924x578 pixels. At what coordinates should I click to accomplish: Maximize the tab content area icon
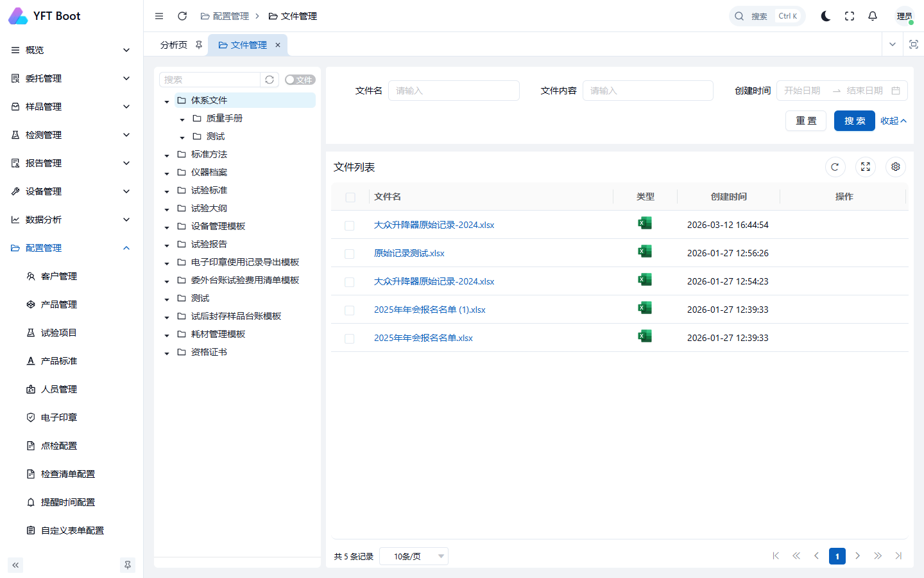[x=914, y=44]
